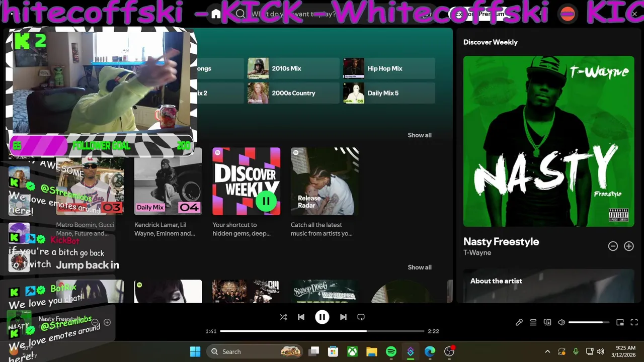Open the miniplayer icon
The height and width of the screenshot is (362, 644).
620,322
